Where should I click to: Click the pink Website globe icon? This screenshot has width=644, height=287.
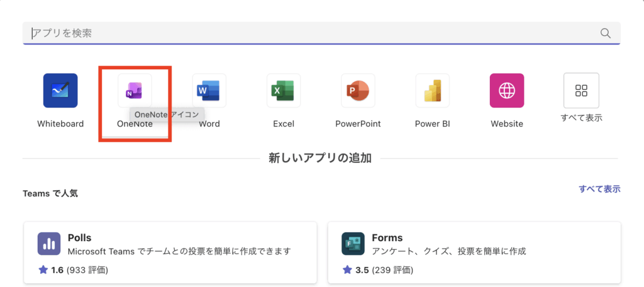coord(506,91)
